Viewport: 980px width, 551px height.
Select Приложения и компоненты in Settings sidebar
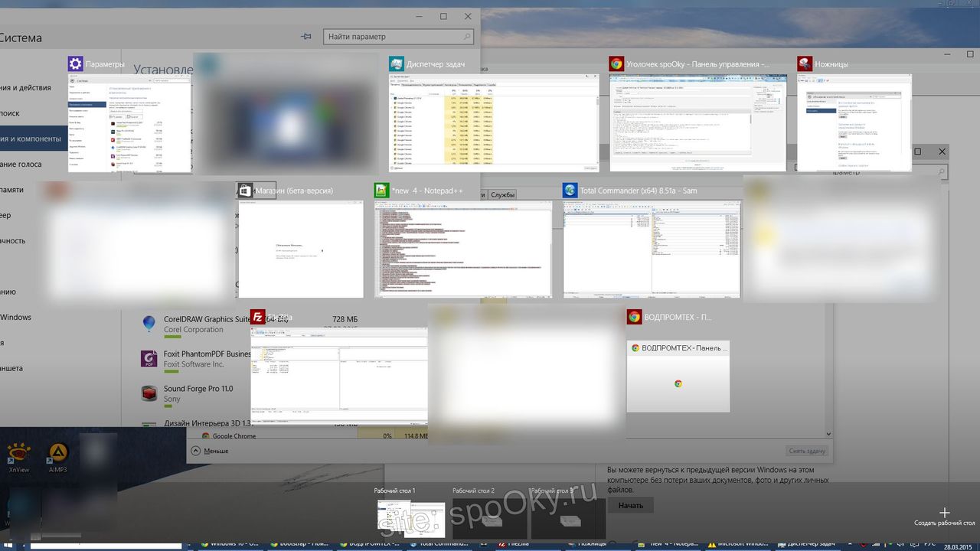(x=32, y=139)
